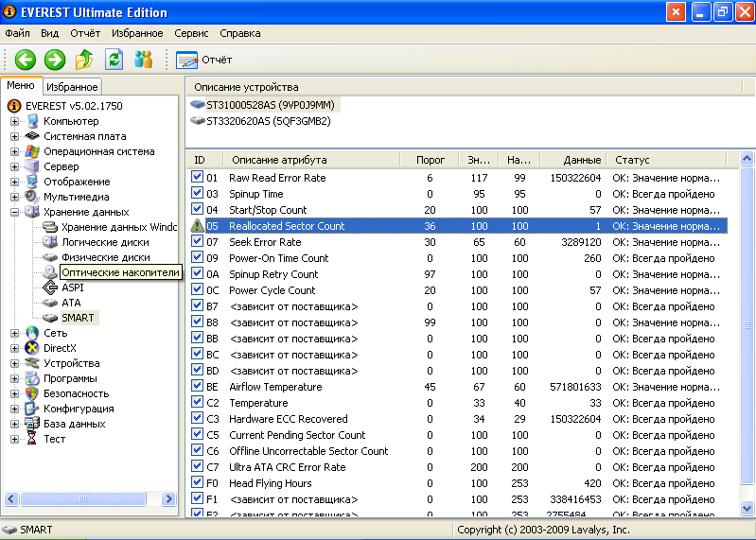
Task: Click the users toolbar icon
Action: pyautogui.click(x=143, y=60)
